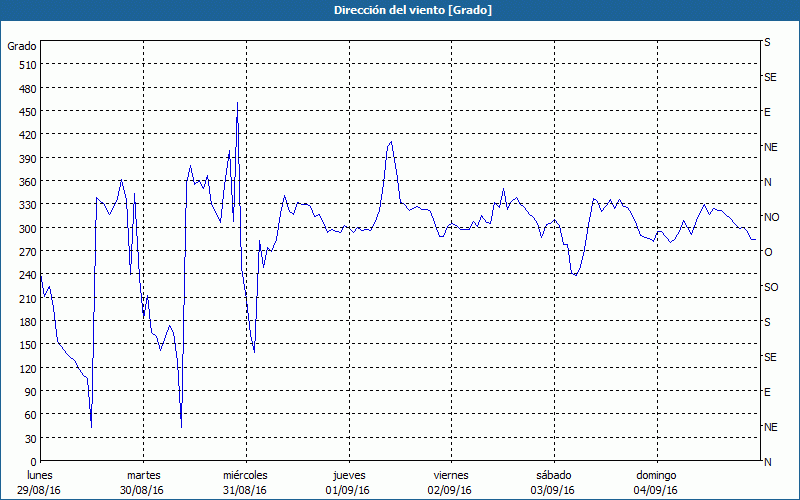Image resolution: width=800 pixels, height=500 pixels.
Task: Click the 0 value on the y-axis
Action: pyautogui.click(x=33, y=462)
